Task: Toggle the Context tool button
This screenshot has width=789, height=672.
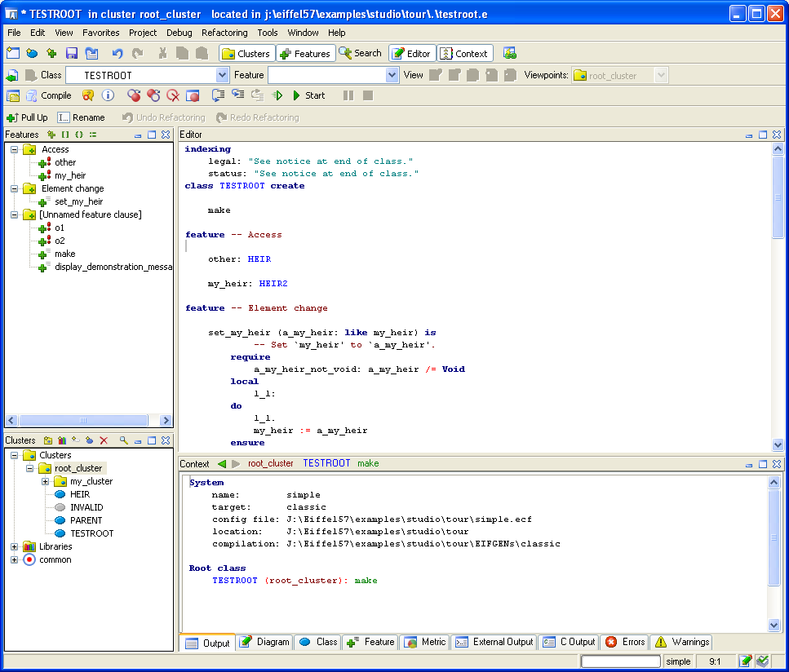Action: point(464,54)
